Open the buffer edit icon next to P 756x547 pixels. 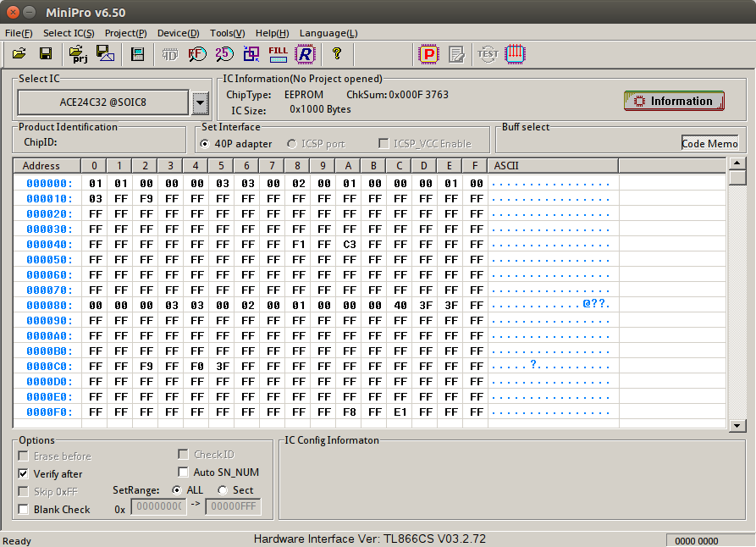coord(455,53)
